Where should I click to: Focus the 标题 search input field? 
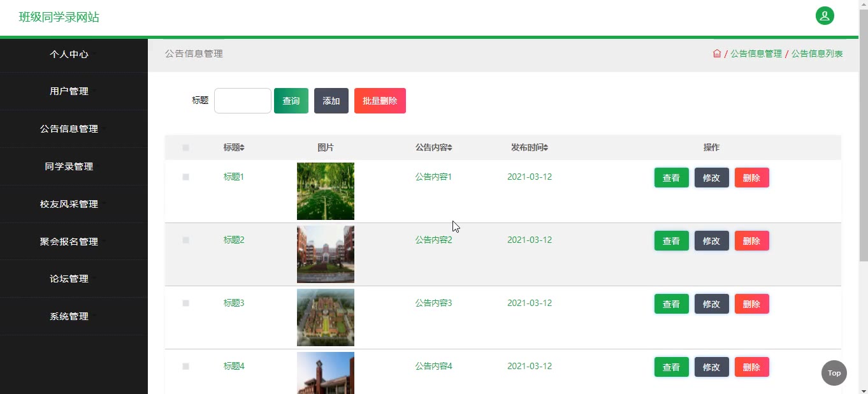point(243,101)
